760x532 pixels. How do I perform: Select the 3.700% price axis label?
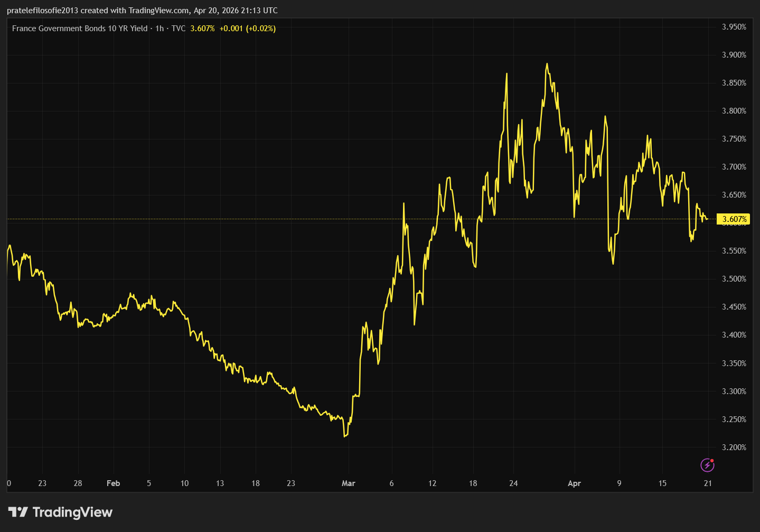(x=734, y=167)
